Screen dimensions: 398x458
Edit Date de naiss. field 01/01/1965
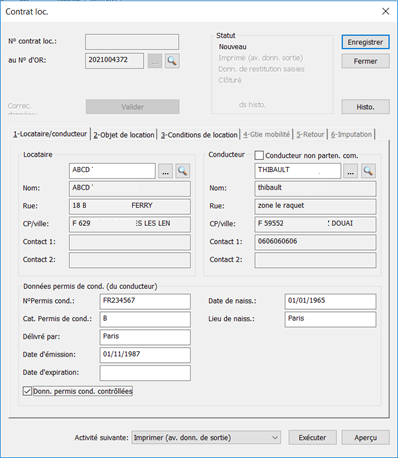click(x=330, y=301)
